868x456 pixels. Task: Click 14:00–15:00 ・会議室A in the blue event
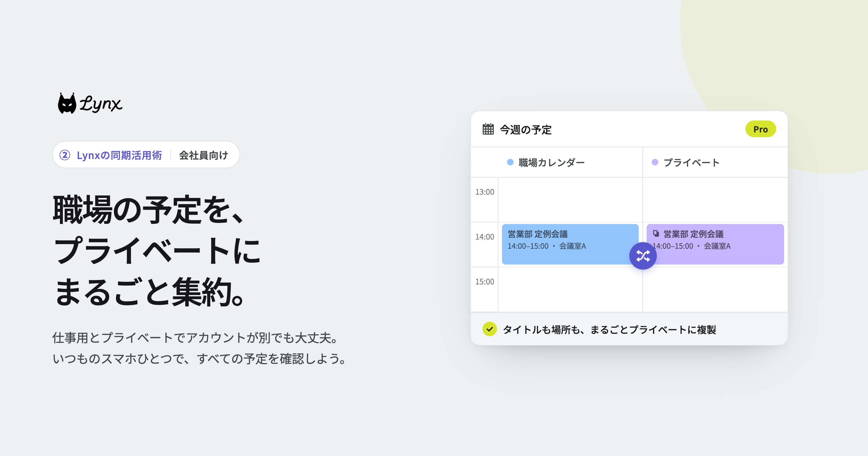pyautogui.click(x=547, y=246)
